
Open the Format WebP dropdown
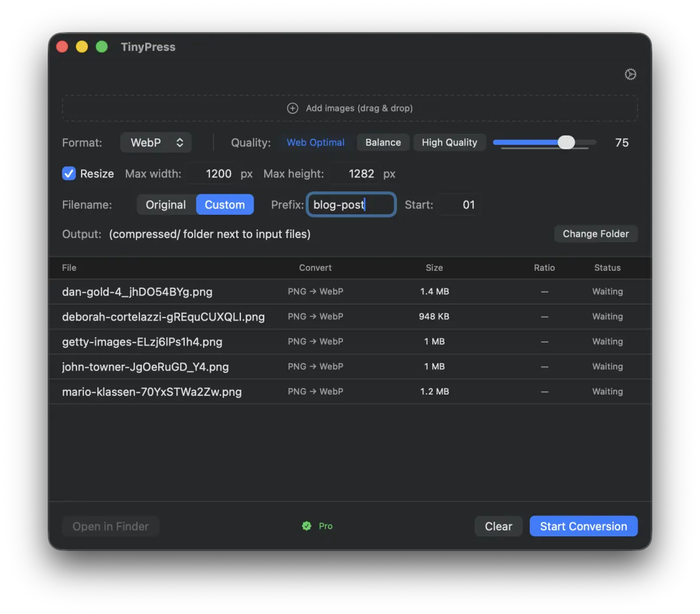pyautogui.click(x=156, y=142)
